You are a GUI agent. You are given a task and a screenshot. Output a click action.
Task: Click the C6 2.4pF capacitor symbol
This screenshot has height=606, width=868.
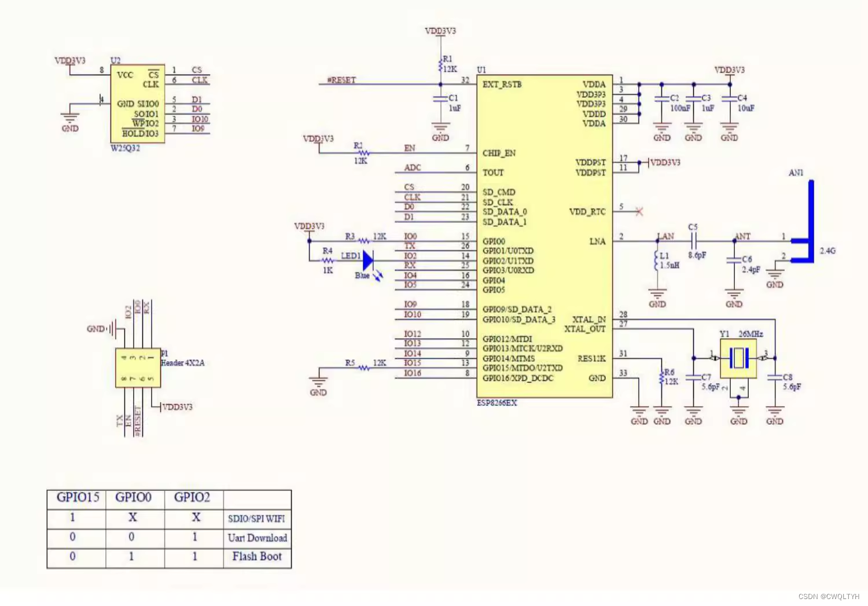[734, 260]
